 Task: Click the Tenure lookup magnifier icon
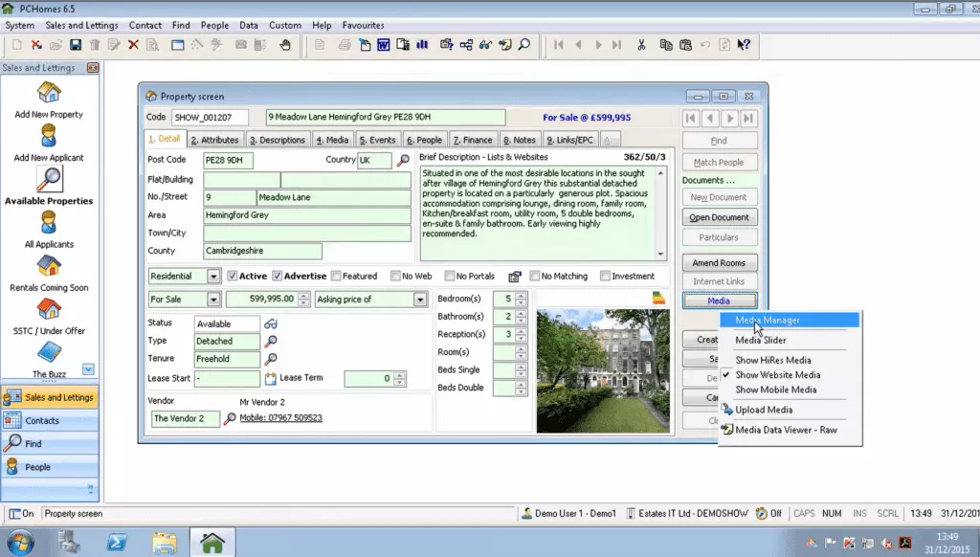[x=271, y=359]
